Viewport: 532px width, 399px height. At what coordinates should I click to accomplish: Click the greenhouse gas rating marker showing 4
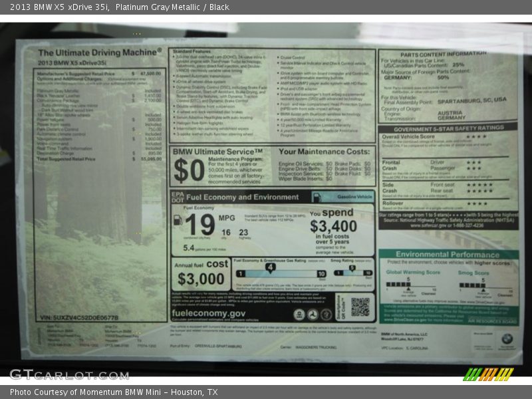[x=270, y=268]
